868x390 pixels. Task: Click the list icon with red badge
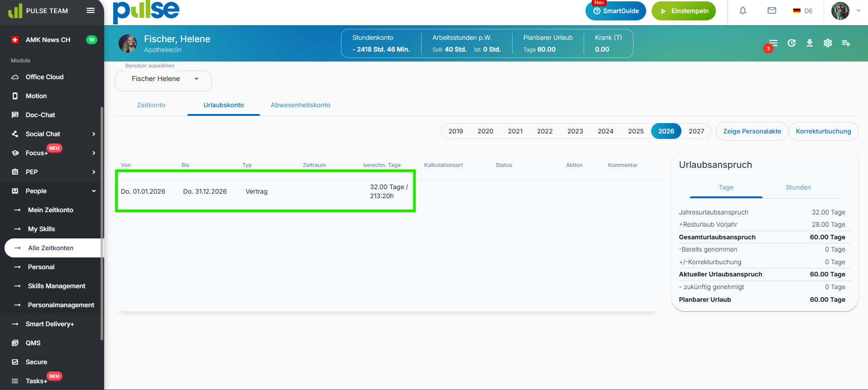[x=772, y=43]
